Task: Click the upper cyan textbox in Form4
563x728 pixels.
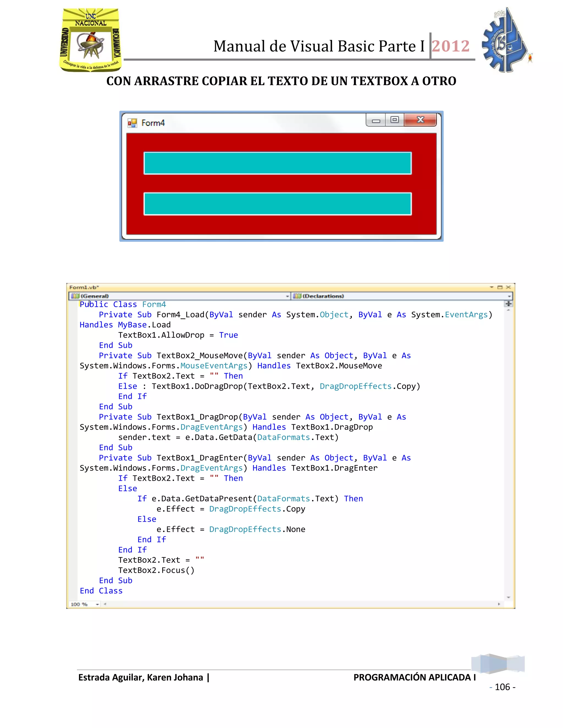Action: (277, 163)
